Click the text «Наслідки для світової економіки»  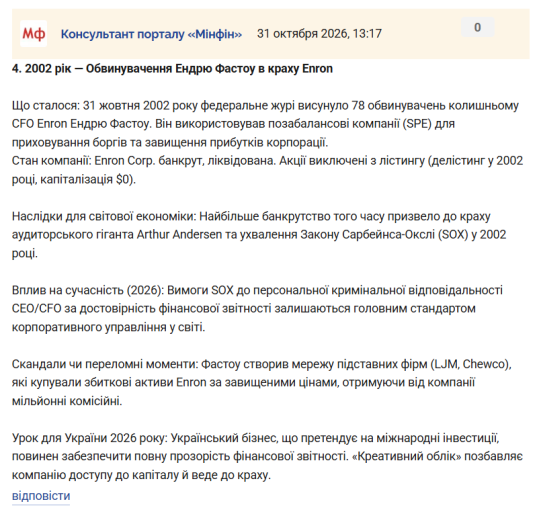103,216
